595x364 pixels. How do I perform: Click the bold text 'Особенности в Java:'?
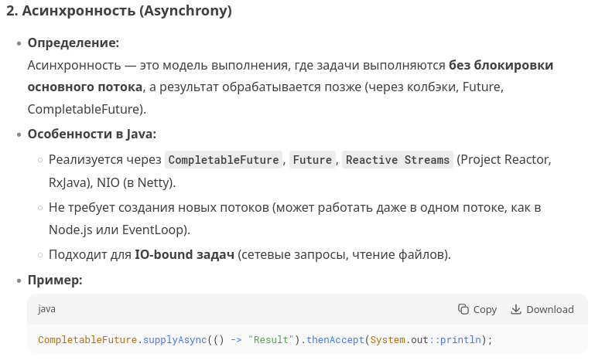pos(92,134)
